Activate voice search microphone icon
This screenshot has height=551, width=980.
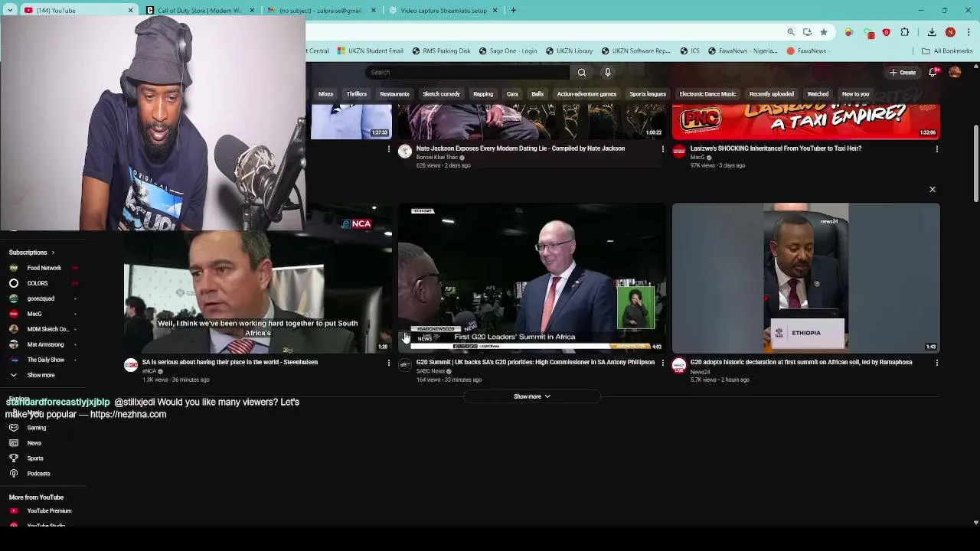608,73
